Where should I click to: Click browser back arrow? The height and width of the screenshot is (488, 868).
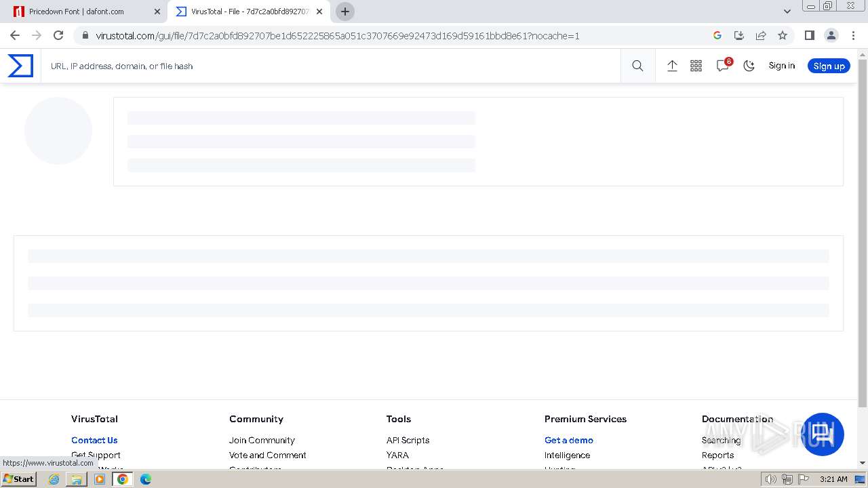(x=15, y=35)
